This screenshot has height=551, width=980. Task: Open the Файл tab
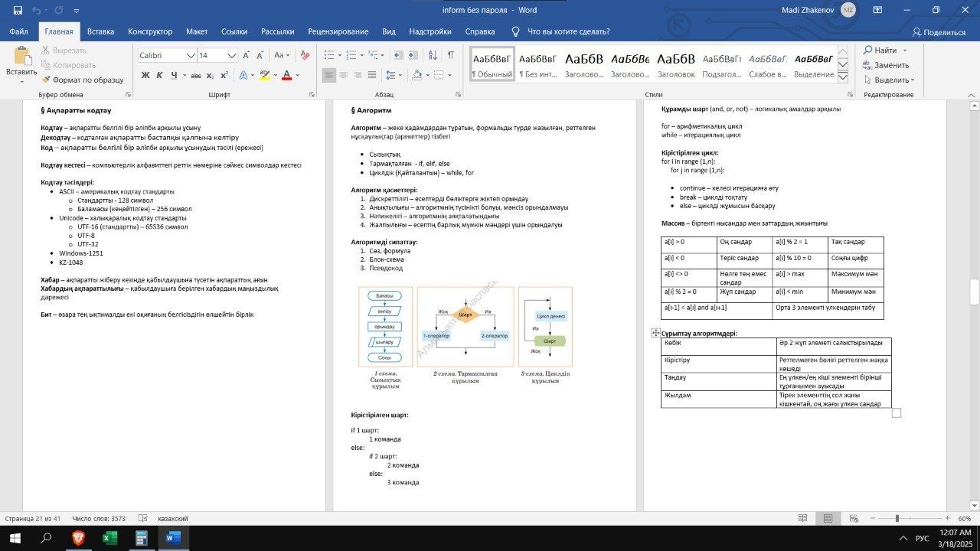click(18, 31)
